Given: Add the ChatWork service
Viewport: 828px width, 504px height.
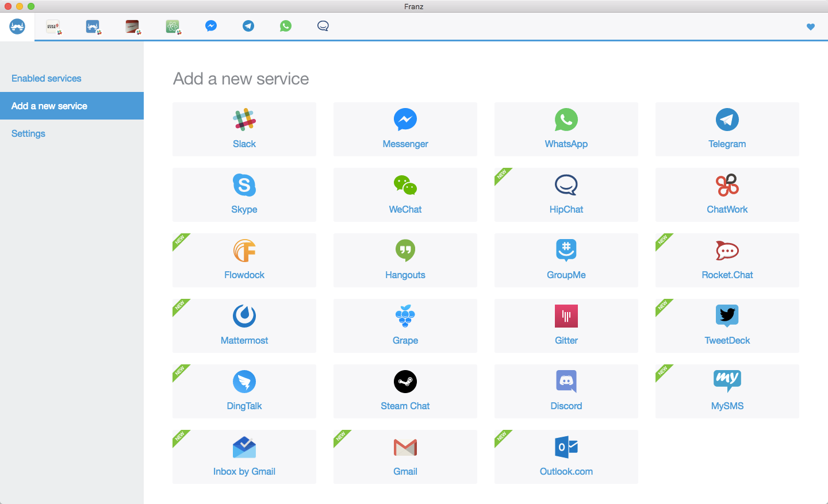Looking at the screenshot, I should coord(727,195).
